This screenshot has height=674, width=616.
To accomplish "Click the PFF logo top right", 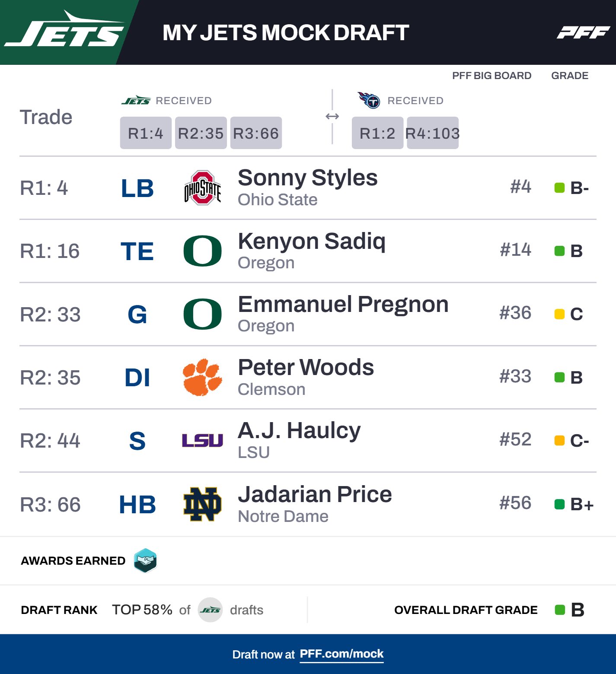I will (583, 32).
